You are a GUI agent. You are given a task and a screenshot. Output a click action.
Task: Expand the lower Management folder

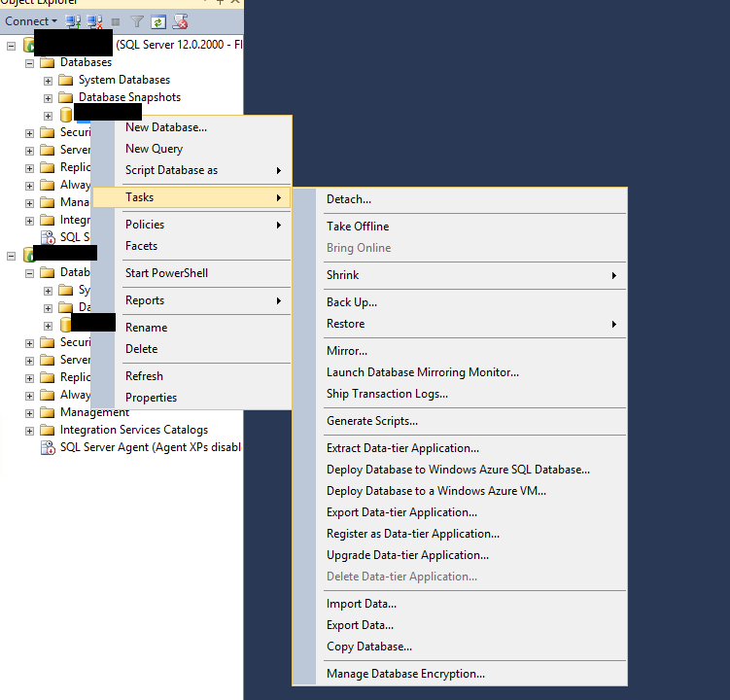click(x=30, y=413)
